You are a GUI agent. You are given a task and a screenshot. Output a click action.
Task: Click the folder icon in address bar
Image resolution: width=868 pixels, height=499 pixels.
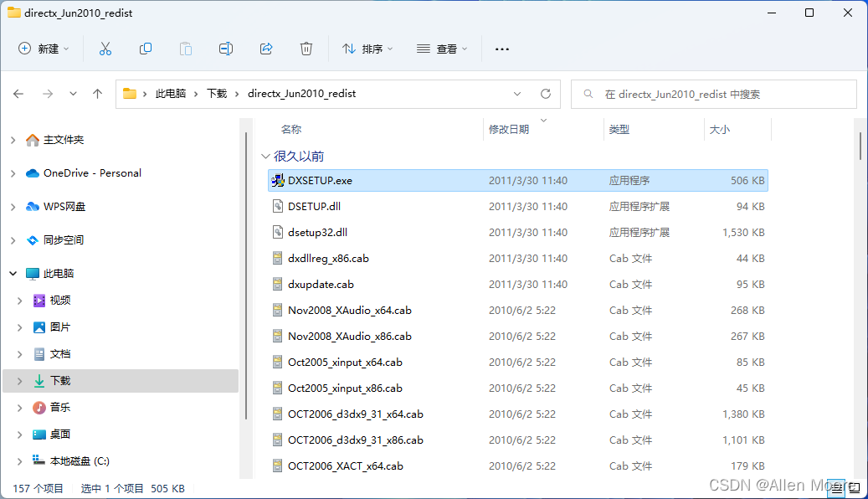pos(130,93)
